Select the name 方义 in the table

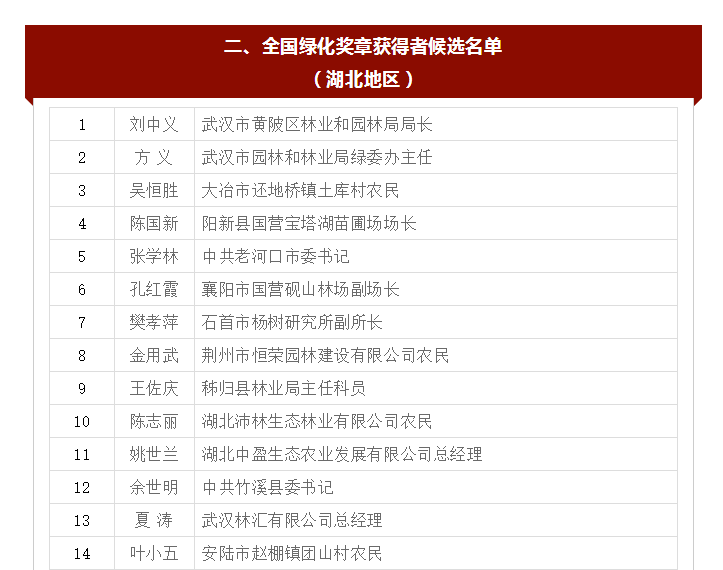tap(154, 158)
